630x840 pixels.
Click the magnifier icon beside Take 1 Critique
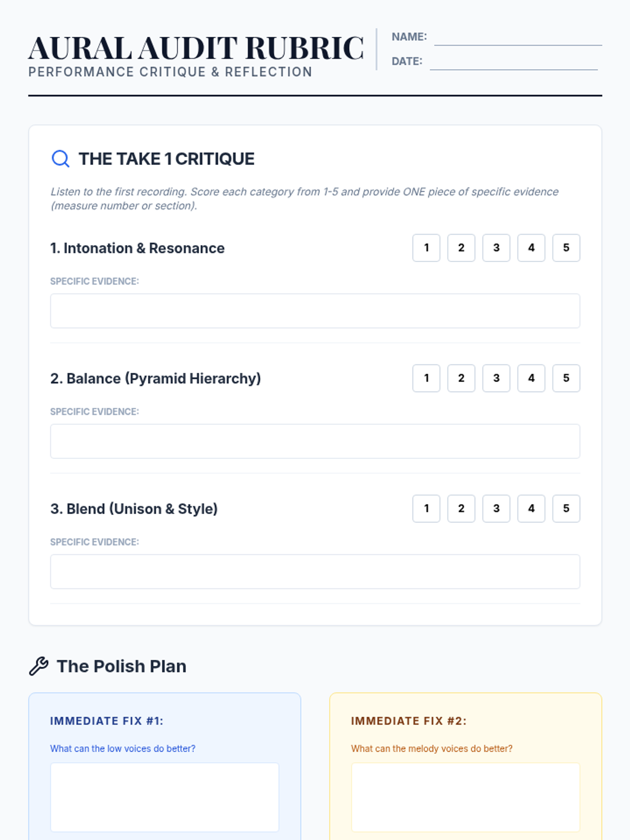60,159
